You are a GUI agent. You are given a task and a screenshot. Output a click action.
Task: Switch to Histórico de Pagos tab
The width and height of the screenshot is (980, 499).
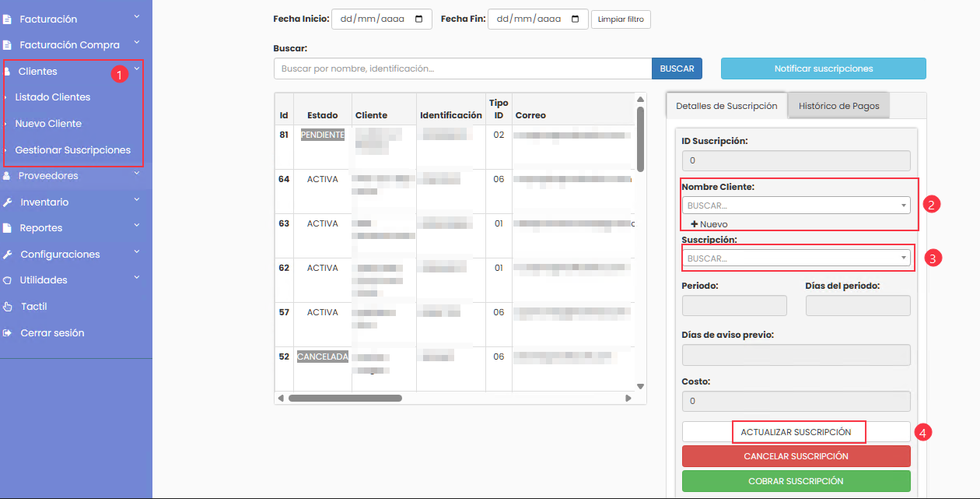tap(838, 106)
